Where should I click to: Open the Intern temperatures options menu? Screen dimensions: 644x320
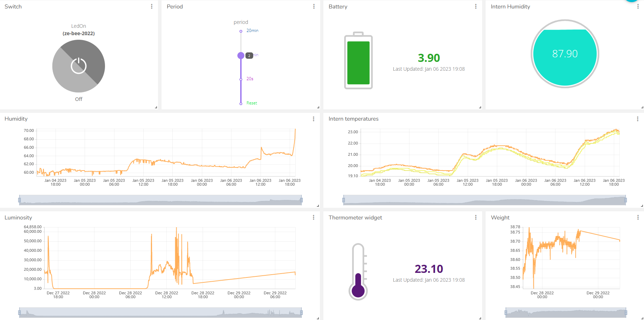click(638, 119)
